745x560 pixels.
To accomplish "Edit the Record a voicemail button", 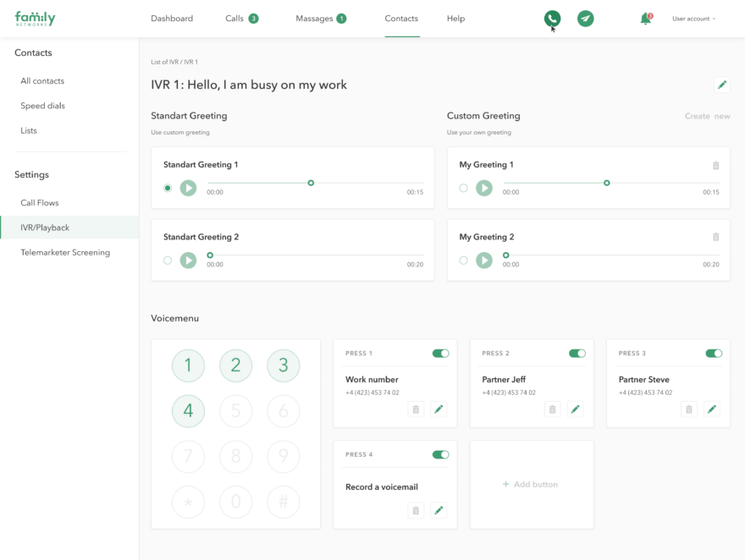I will coord(439,510).
